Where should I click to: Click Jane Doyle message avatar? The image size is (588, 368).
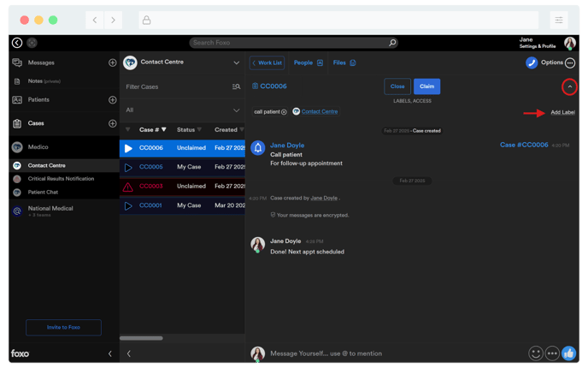[x=257, y=245]
